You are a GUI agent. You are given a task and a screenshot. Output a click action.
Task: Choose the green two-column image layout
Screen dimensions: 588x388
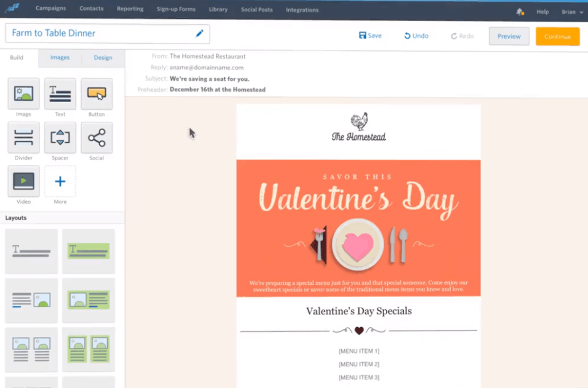click(x=88, y=350)
